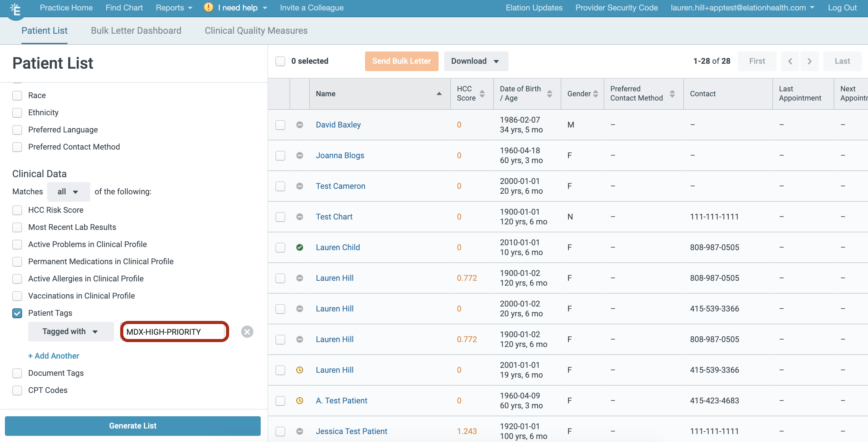Click the Generate List button
This screenshot has height=442, width=868.
point(133,426)
